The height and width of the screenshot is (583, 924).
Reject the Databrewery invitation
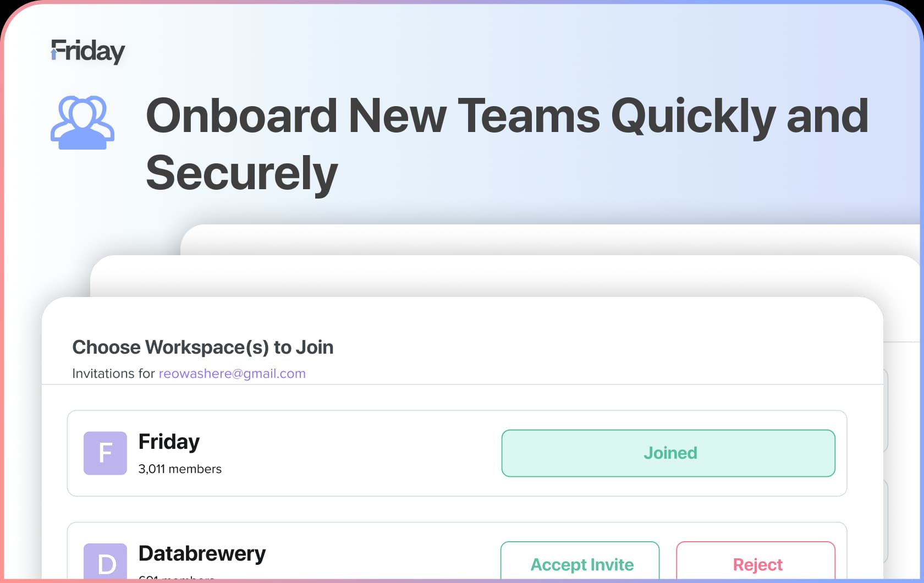click(756, 561)
